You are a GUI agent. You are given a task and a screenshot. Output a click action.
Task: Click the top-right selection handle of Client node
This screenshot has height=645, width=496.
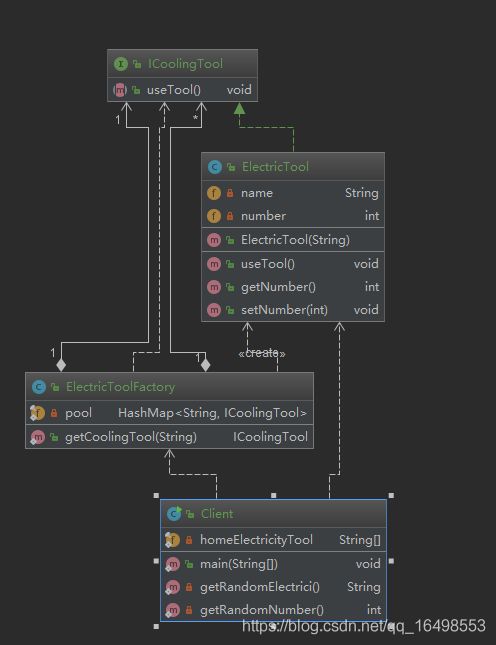click(391, 496)
